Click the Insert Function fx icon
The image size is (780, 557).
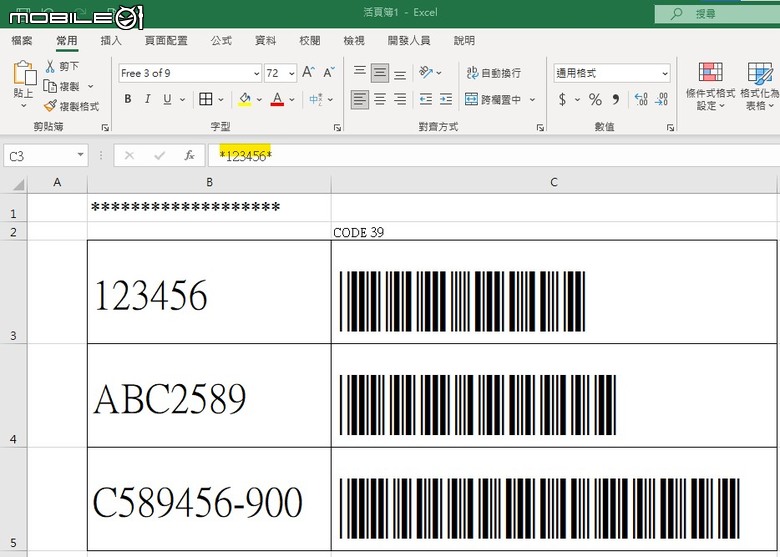click(x=190, y=156)
